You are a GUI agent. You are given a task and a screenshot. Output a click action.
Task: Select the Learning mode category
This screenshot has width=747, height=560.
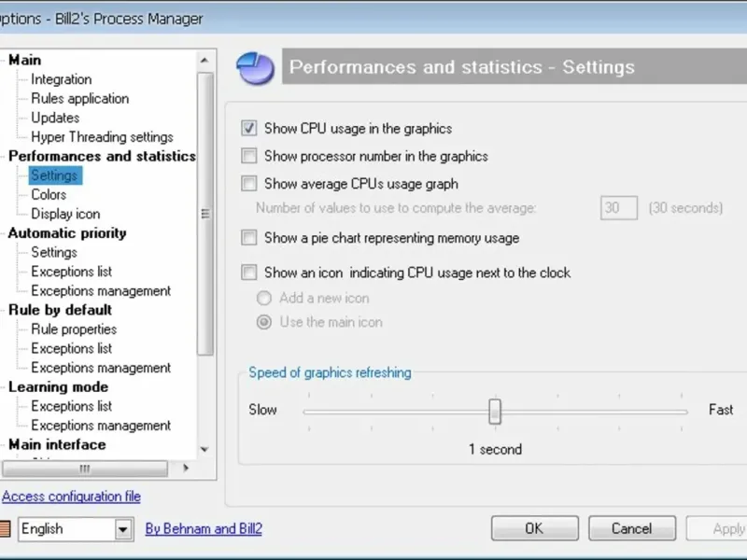coord(58,386)
